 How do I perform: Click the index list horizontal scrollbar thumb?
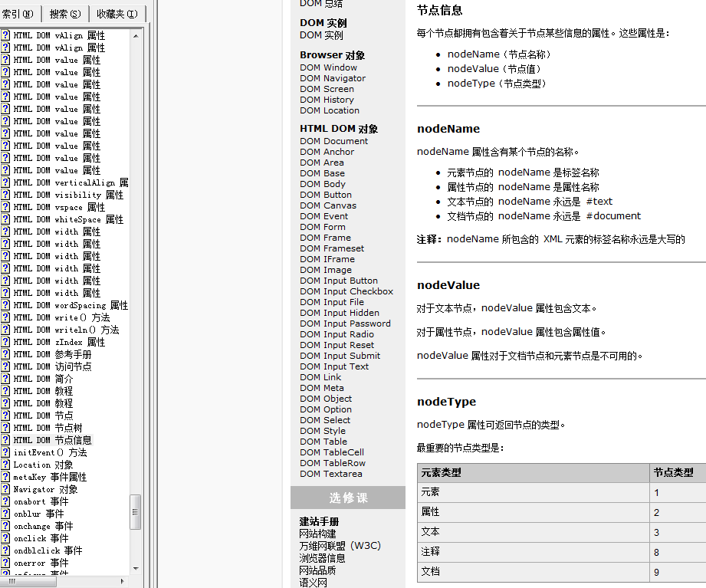28,581
